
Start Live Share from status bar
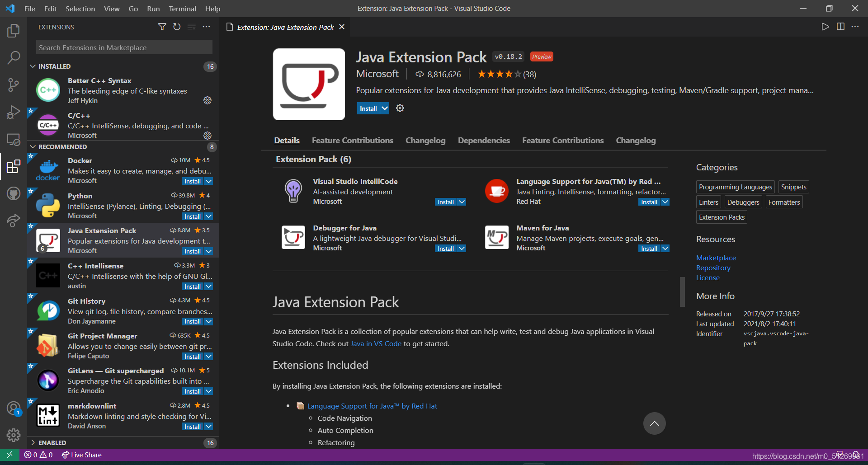point(81,455)
